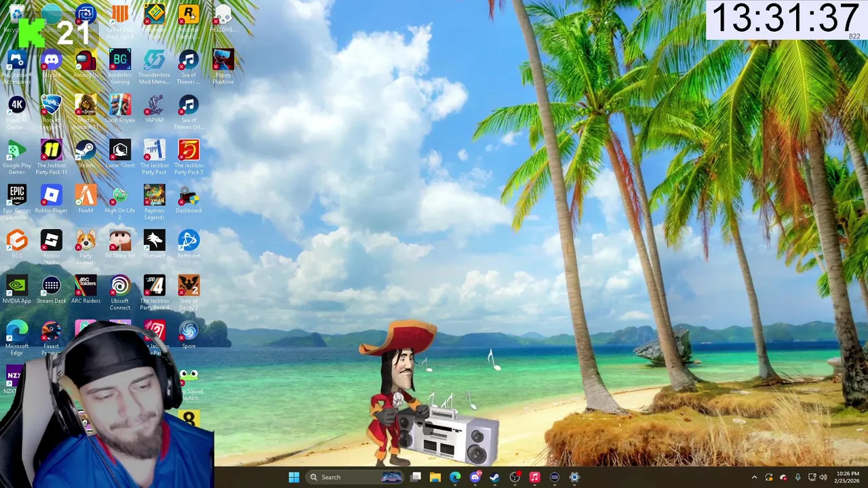The height and width of the screenshot is (488, 868).
Task: Launch Overwolf from the desktop
Action: click(x=154, y=245)
